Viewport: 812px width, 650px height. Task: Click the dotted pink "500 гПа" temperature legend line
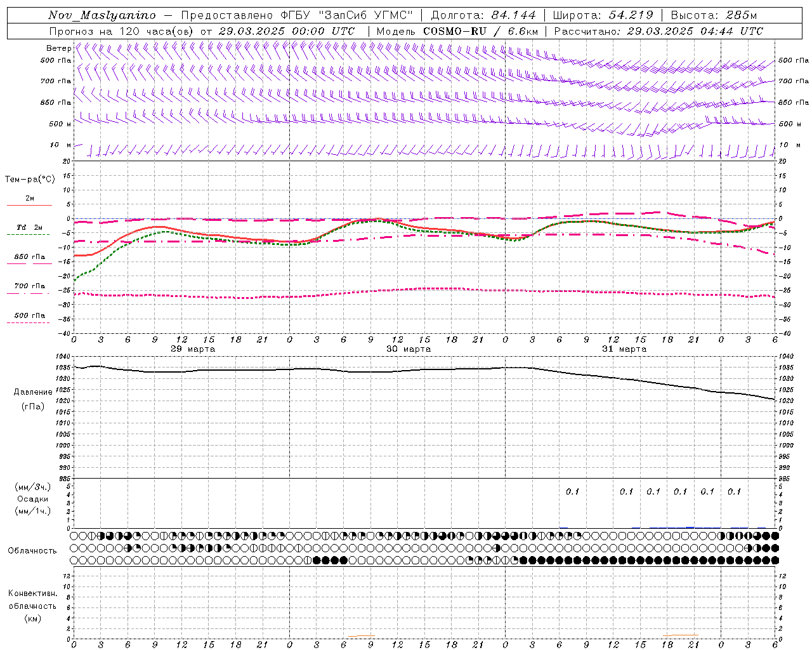28,322
